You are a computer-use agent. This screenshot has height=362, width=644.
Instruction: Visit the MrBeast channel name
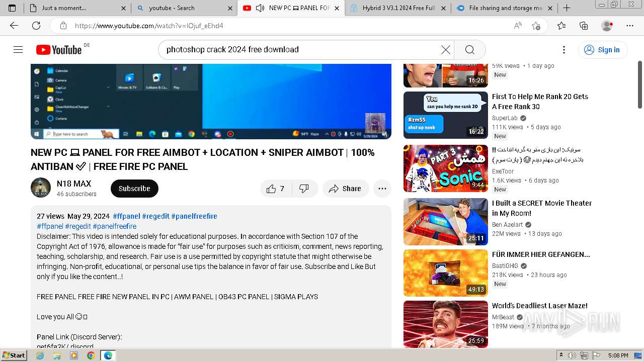click(x=503, y=317)
